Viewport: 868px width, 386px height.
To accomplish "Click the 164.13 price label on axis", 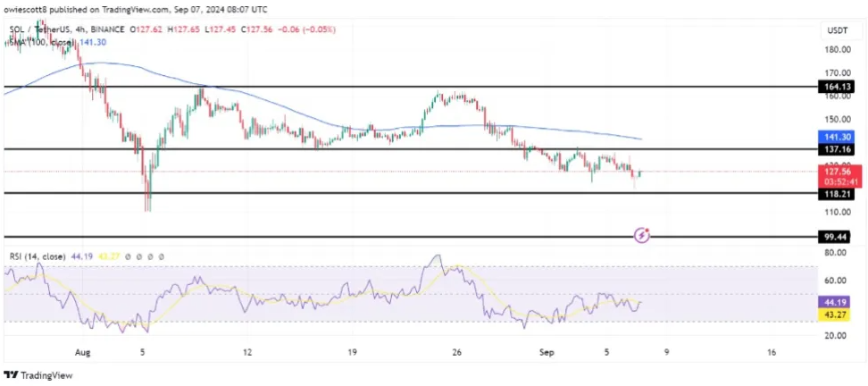I will pos(840,87).
